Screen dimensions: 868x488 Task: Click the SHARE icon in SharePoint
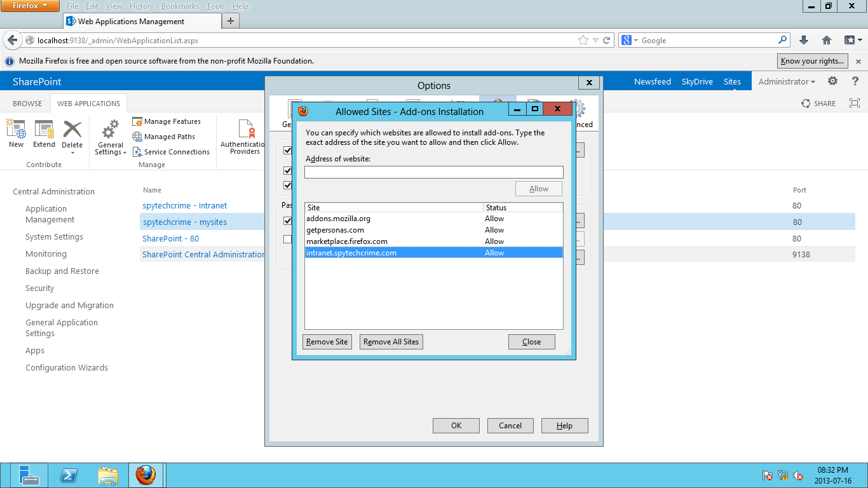coord(818,104)
